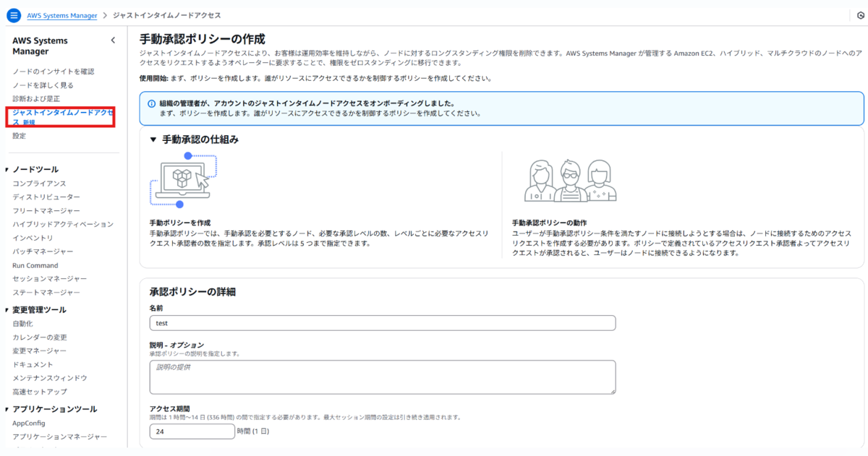Open フリートマネージャー in the sidebar
Viewport: 868px width, 456px height.
tap(46, 210)
